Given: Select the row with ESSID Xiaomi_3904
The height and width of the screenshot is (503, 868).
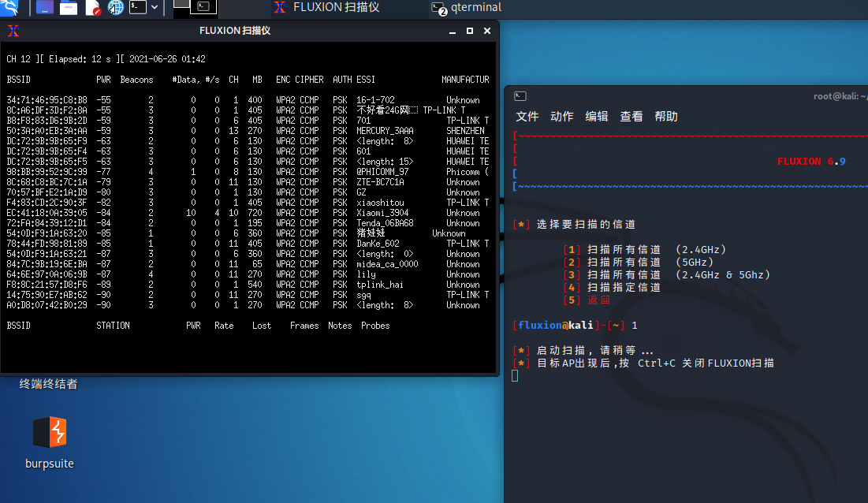Looking at the screenshot, I should (x=248, y=213).
